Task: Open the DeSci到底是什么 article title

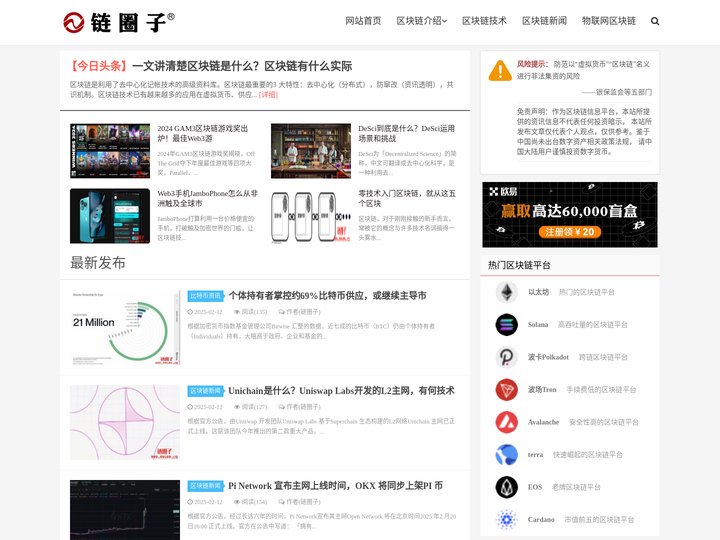Action: click(x=406, y=133)
